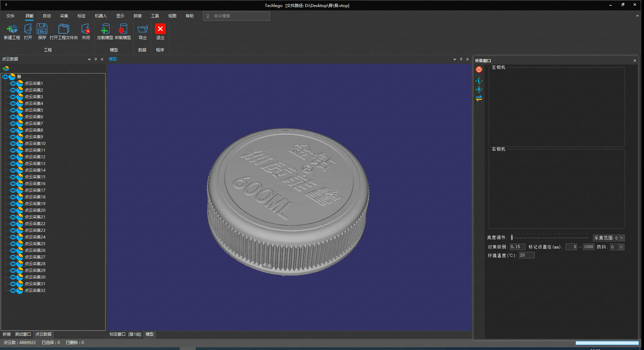Click the Export (导出) data icon
Image resolution: width=644 pixels, height=350 pixels.
tap(143, 29)
